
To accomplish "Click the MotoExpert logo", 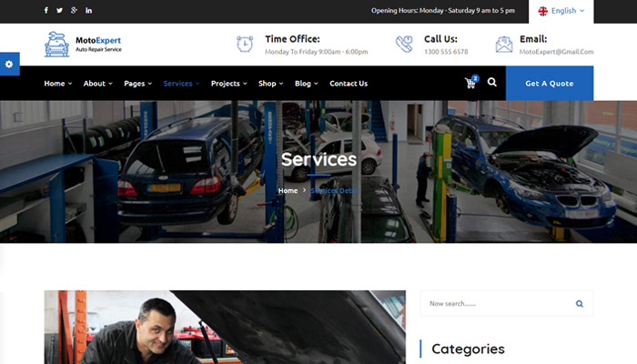I will tap(83, 44).
